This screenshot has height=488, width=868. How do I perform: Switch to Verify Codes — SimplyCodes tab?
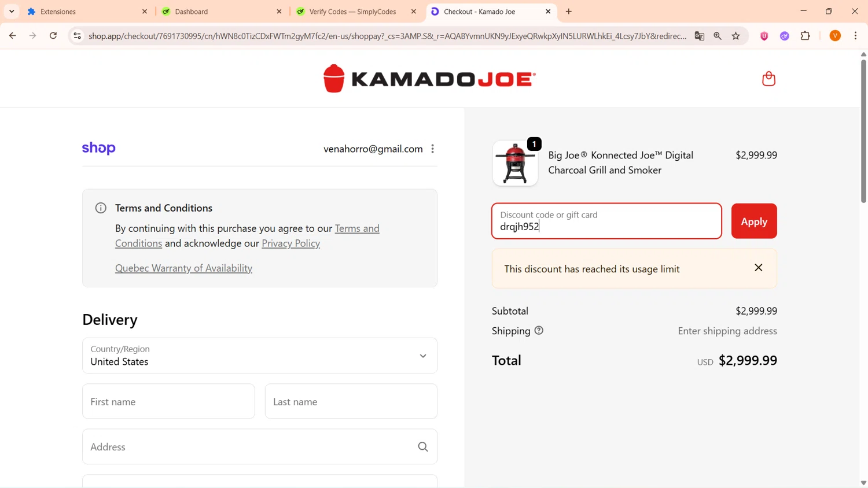(356, 12)
